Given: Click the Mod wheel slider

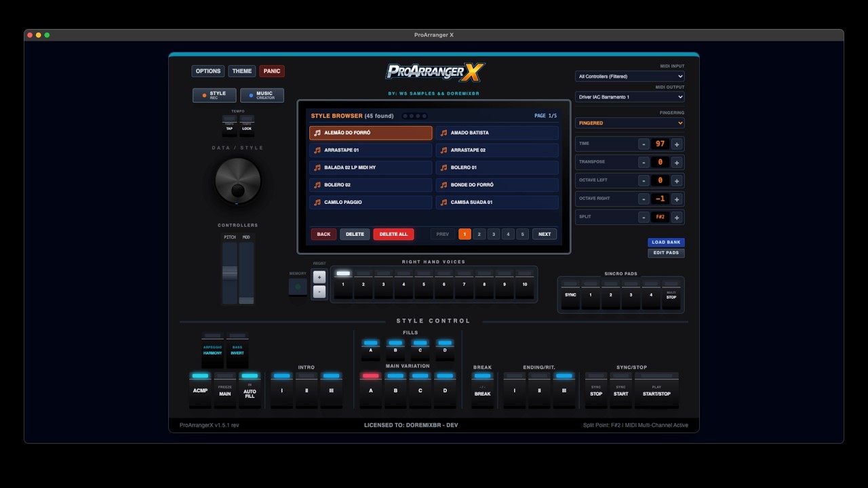Looking at the screenshot, I should coord(246,272).
